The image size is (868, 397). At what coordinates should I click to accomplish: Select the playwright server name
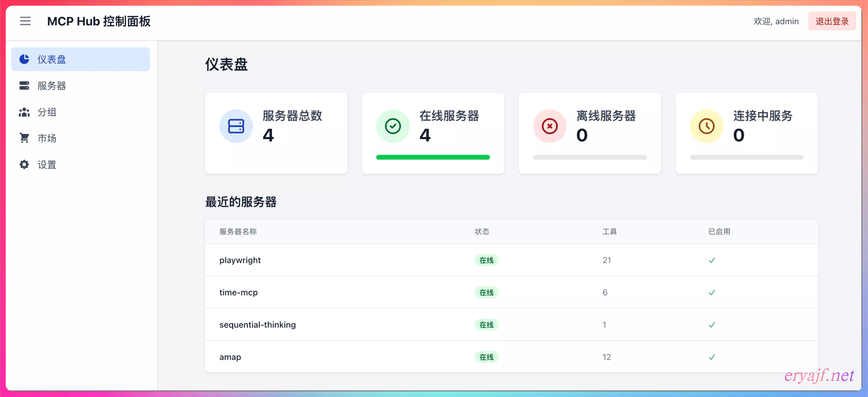240,260
